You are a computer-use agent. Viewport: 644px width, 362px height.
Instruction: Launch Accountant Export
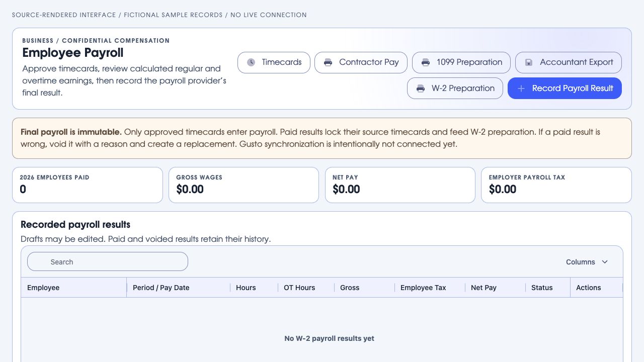coord(569,62)
